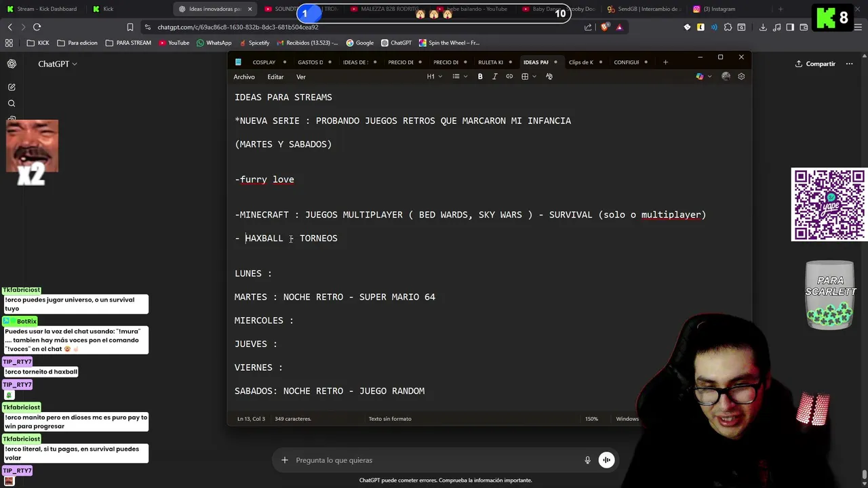Open the browser hamburger menu
Image resolution: width=868 pixels, height=488 pixels.
(858, 27)
